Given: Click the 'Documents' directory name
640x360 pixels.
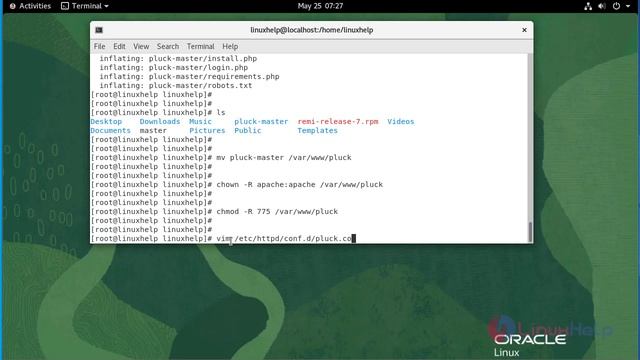Looking at the screenshot, I should click(x=111, y=131).
